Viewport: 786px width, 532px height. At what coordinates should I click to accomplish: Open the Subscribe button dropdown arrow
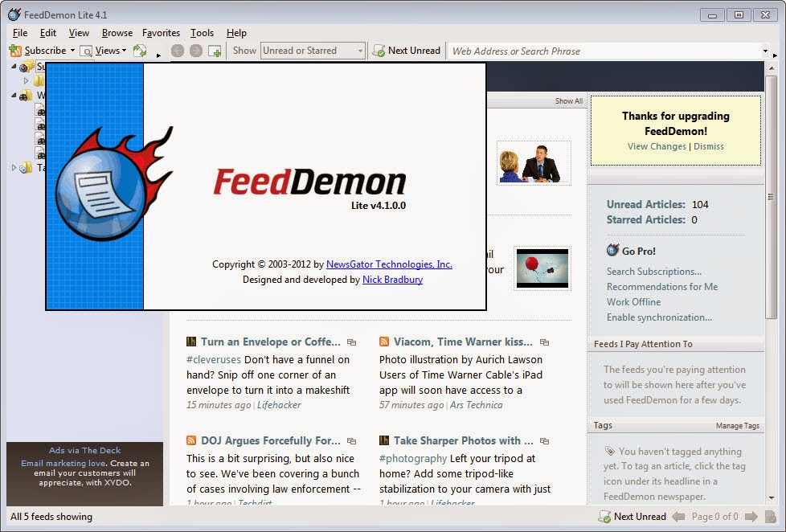click(x=72, y=51)
